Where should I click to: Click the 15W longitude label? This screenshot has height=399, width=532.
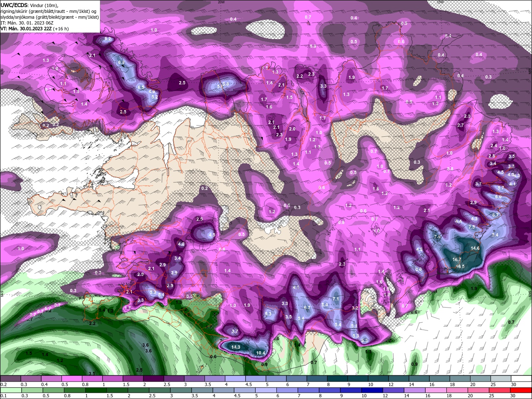(x=440, y=2)
